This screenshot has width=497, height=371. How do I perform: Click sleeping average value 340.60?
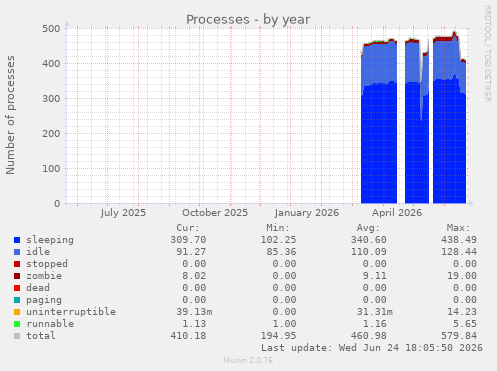(x=369, y=240)
